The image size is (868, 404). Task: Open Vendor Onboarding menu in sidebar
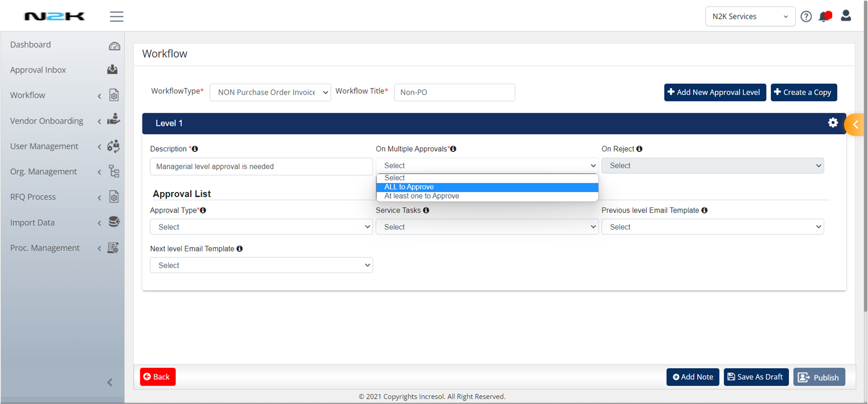pyautogui.click(x=47, y=121)
